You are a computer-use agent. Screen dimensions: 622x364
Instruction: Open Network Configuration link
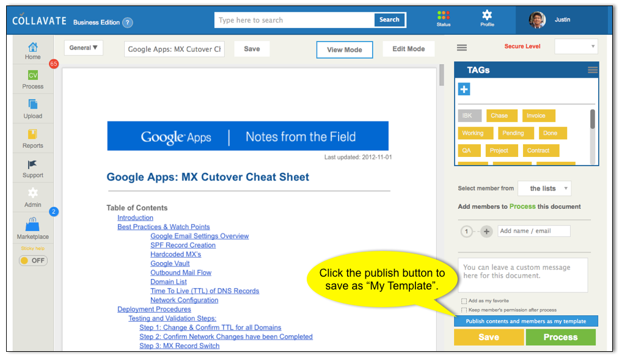[x=184, y=300]
